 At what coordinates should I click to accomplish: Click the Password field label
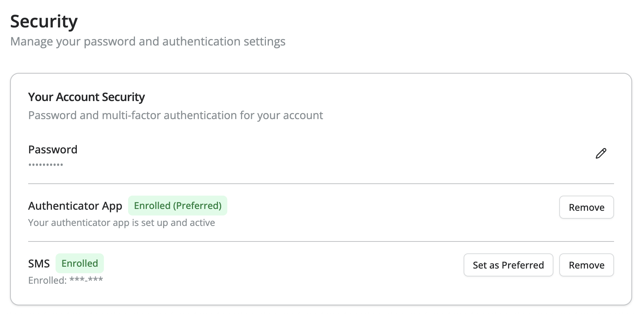[x=52, y=149]
